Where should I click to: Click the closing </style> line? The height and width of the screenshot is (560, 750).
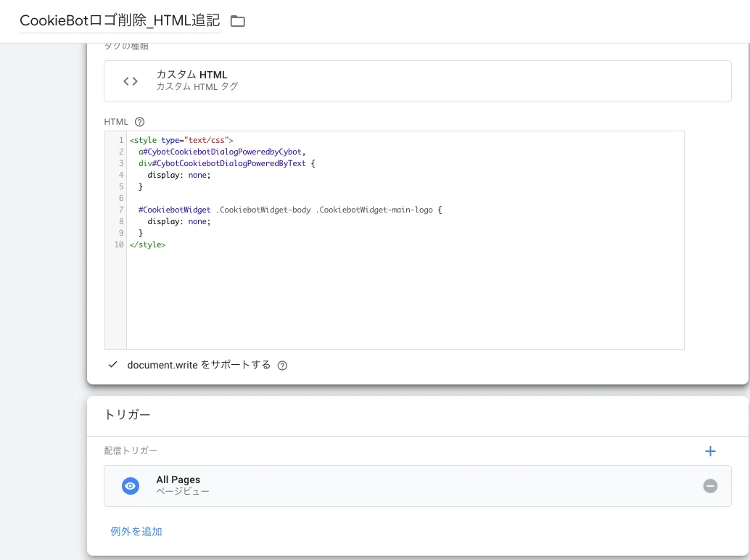(x=147, y=244)
